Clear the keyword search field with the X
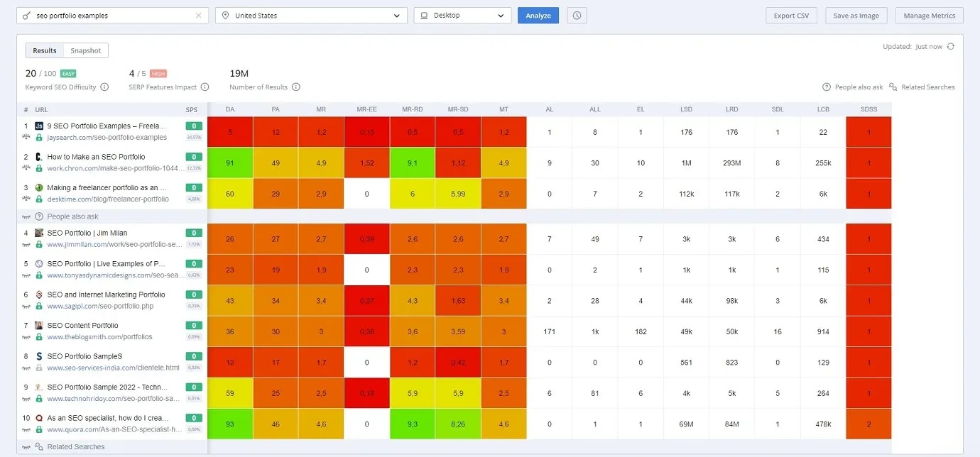 click(x=198, y=16)
